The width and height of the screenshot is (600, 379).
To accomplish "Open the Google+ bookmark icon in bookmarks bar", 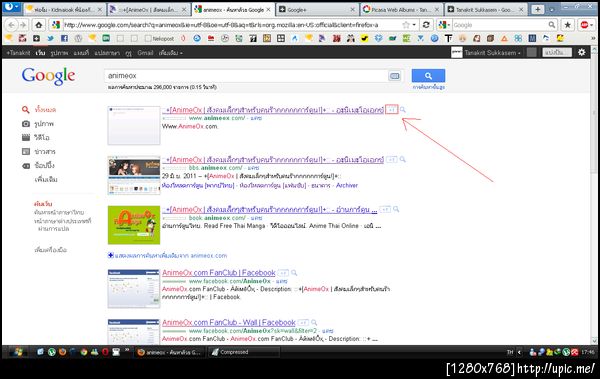I will tap(36, 38).
